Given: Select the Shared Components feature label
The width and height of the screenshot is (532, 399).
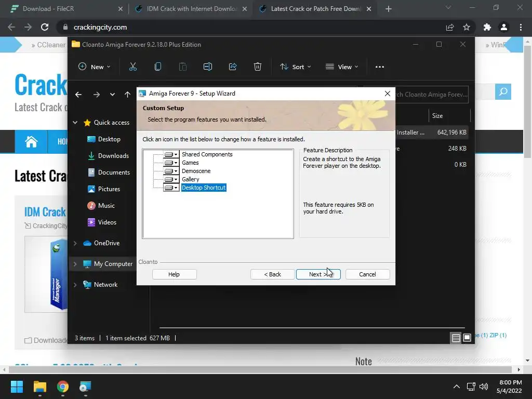Looking at the screenshot, I should tap(207, 154).
